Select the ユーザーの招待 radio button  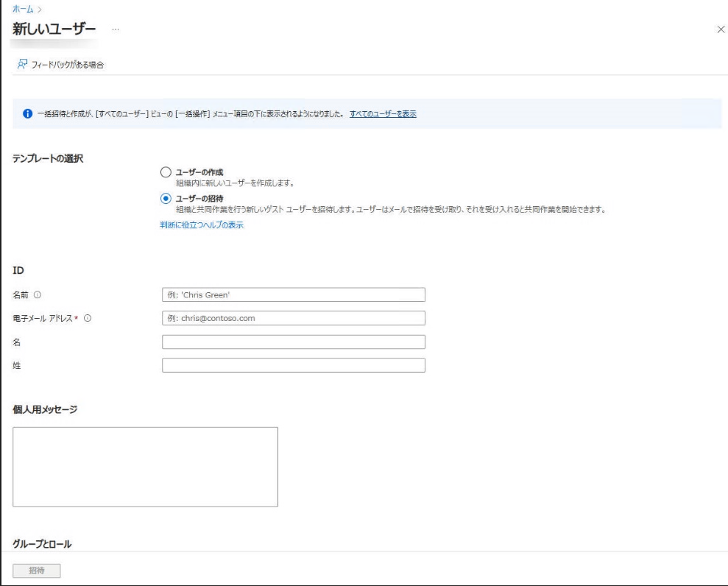point(165,198)
